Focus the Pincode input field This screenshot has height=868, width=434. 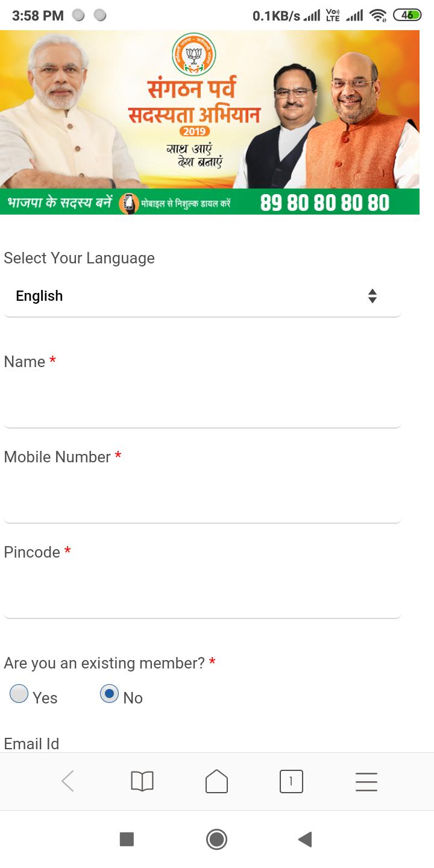202,594
